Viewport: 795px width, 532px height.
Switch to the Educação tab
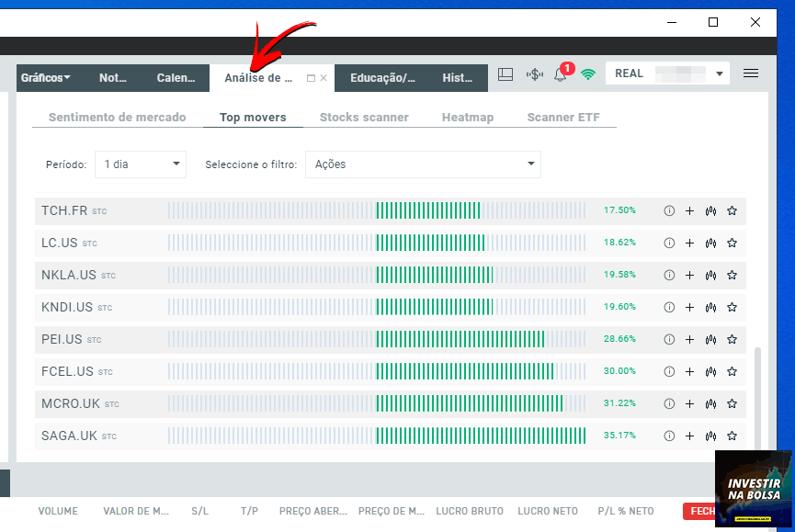click(382, 78)
